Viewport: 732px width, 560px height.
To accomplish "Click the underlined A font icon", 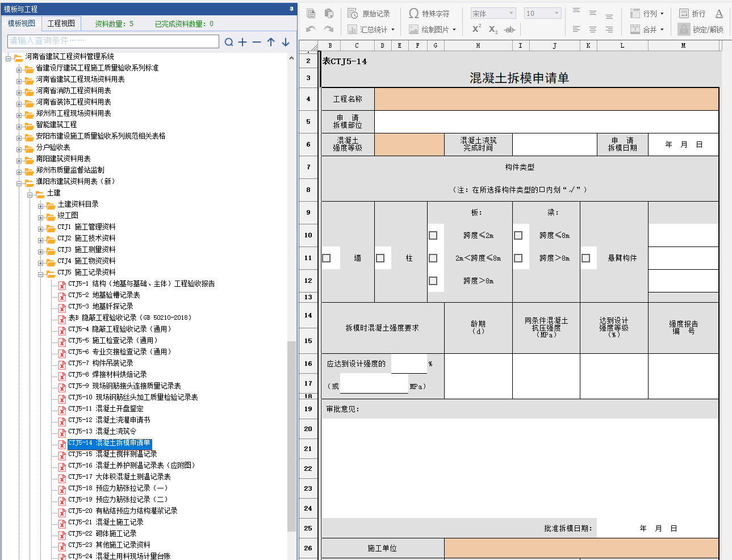I will click(x=719, y=14).
